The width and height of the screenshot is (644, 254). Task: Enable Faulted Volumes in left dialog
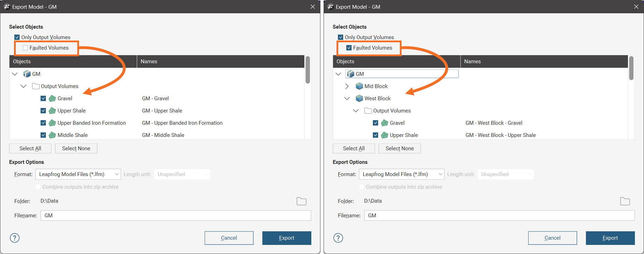pyautogui.click(x=26, y=48)
